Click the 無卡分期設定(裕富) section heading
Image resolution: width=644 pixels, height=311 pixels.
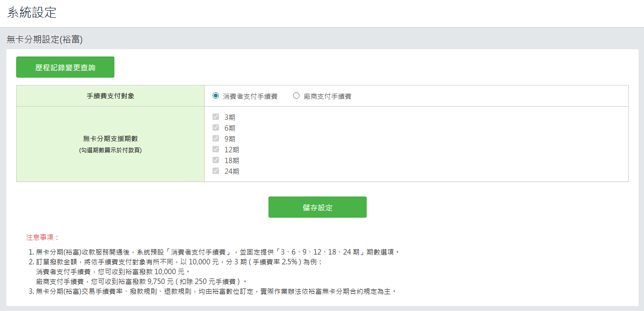point(45,39)
